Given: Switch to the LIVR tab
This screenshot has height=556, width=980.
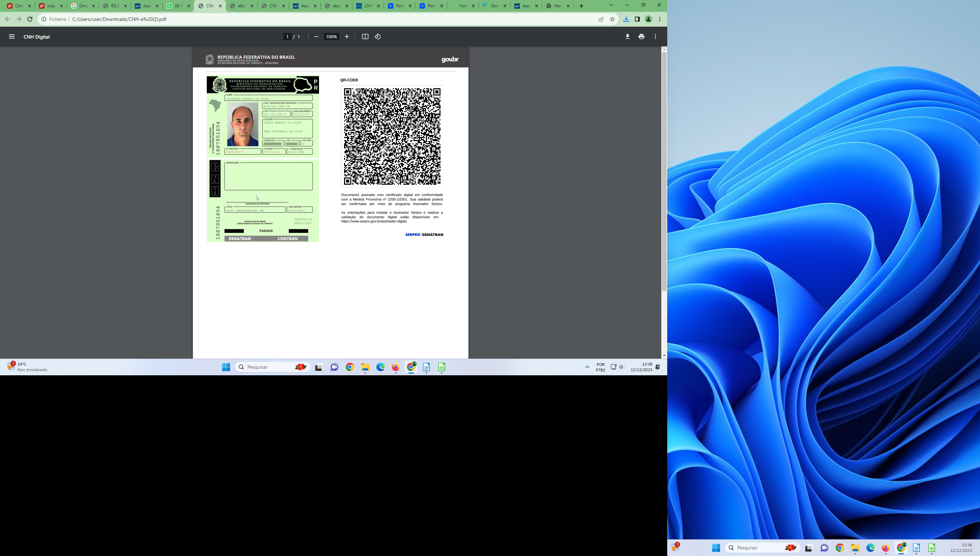Looking at the screenshot, I should (367, 6).
